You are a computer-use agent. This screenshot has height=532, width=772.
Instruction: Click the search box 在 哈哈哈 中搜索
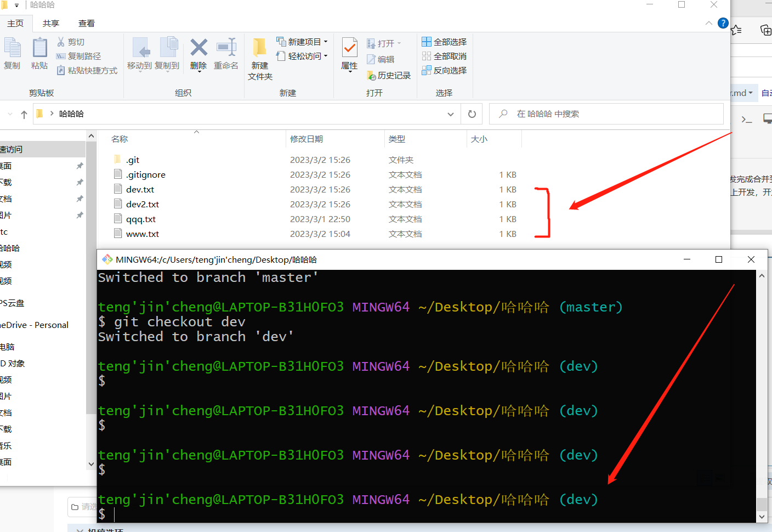click(606, 114)
